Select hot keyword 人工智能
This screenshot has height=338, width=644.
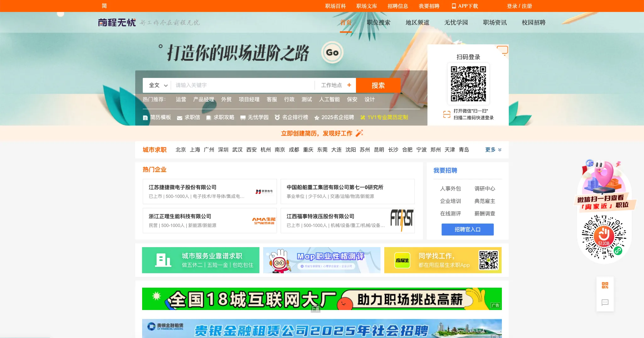(329, 99)
